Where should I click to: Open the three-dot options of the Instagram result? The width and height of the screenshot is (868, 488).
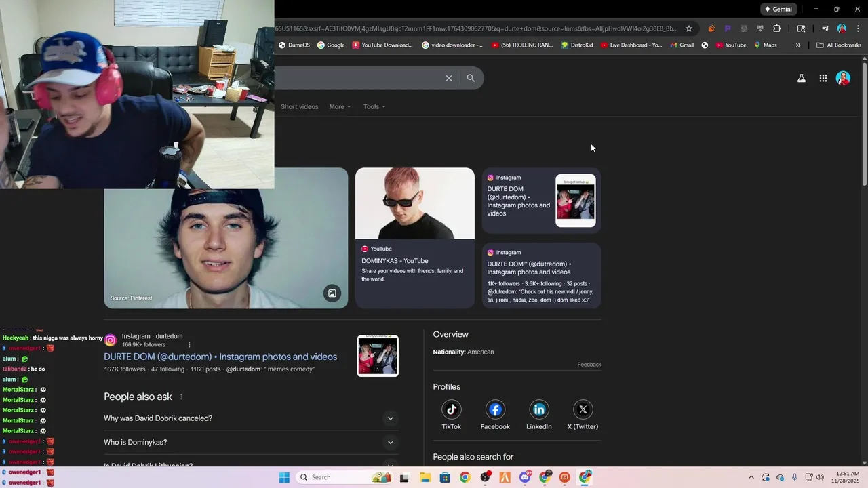tap(189, 345)
